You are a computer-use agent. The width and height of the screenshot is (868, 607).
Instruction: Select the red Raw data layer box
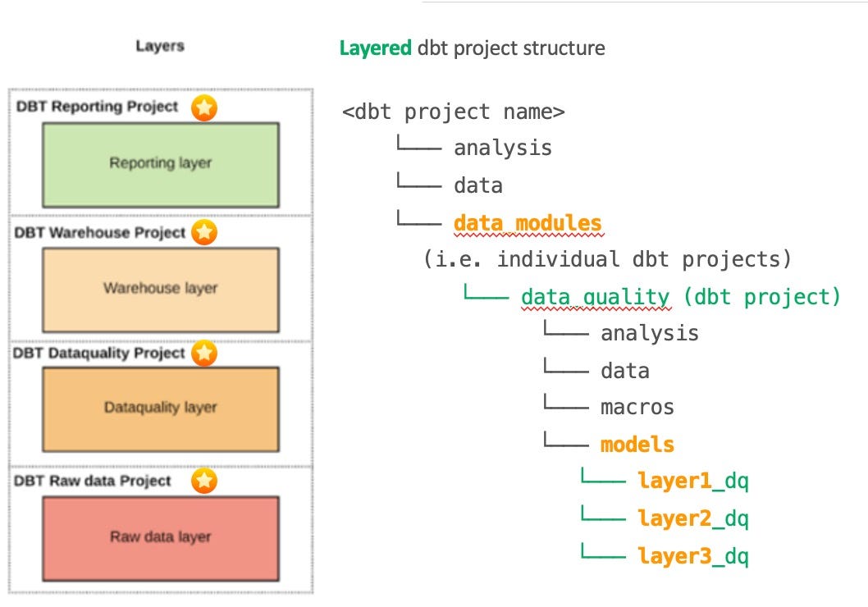tap(161, 536)
